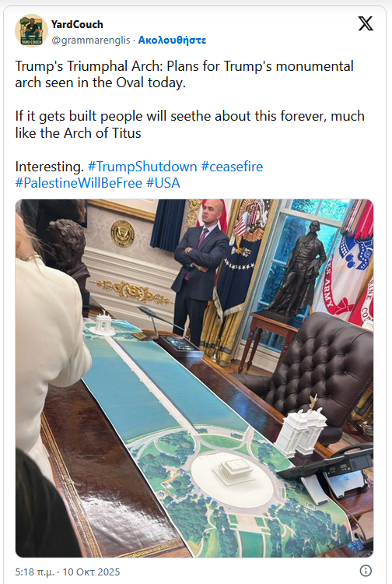Click the YardCouch display name
The height and width of the screenshot is (584, 392).
77,25
